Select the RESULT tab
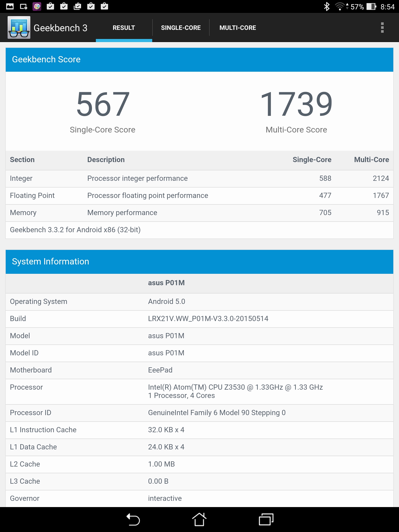399x532 pixels. click(124, 28)
